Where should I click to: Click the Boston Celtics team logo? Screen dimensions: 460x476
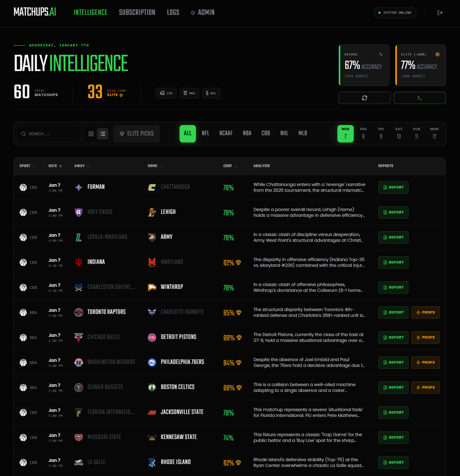pyautogui.click(x=152, y=387)
